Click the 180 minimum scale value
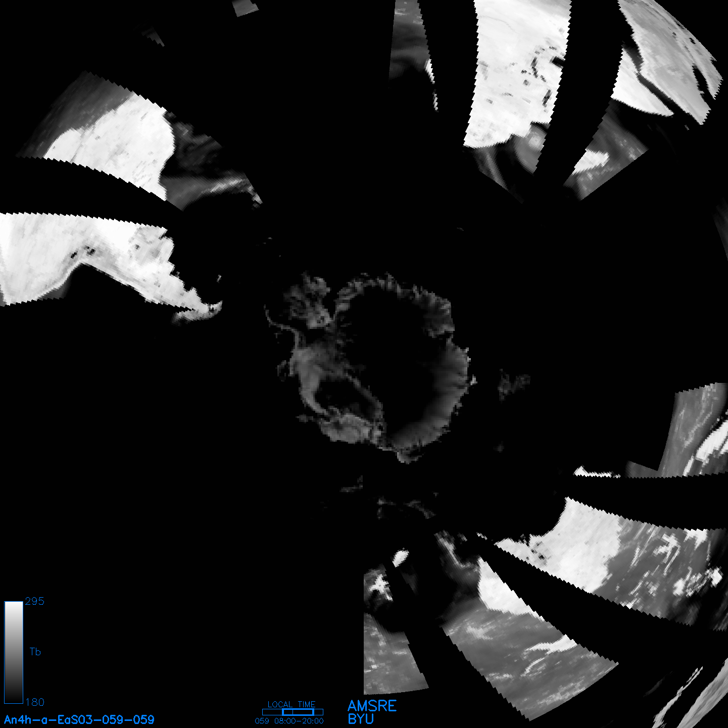The image size is (728, 728). [35, 702]
